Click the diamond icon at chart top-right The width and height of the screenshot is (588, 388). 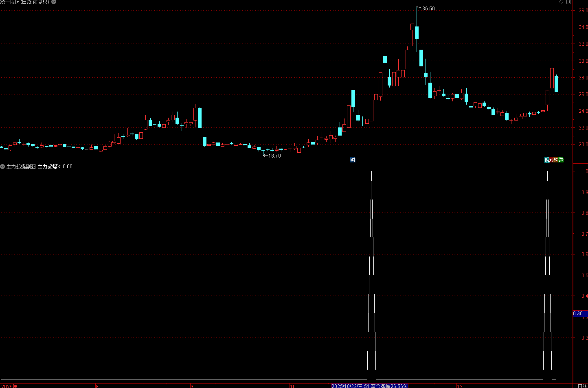561,2
